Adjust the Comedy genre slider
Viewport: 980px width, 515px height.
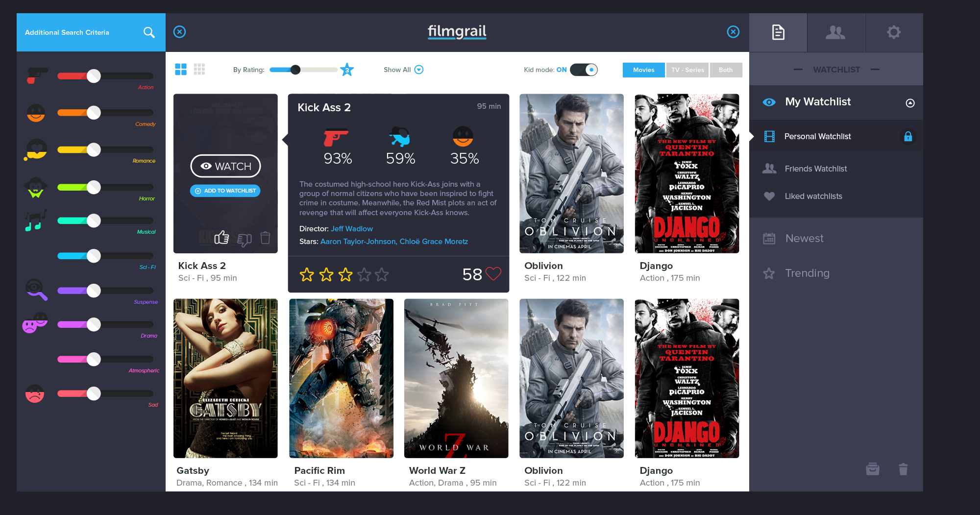point(94,113)
